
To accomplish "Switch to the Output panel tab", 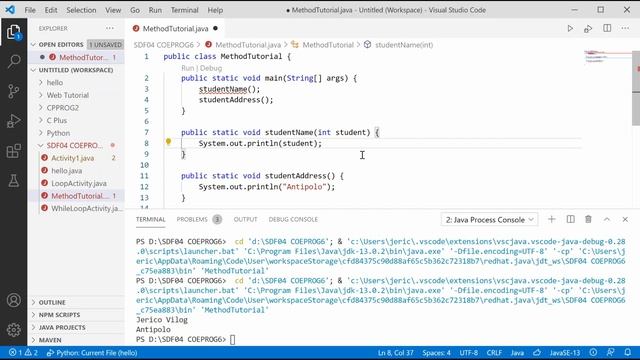I will point(245,219).
